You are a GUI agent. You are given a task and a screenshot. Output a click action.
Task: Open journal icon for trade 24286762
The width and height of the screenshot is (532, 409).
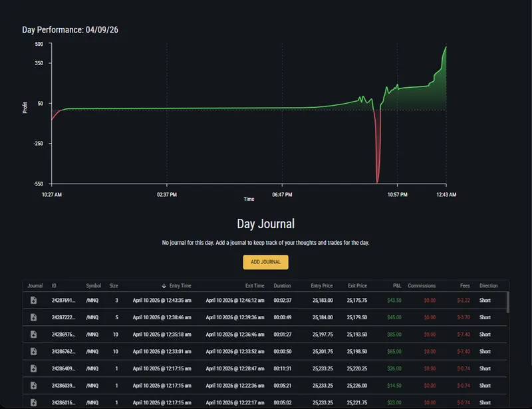tap(34, 351)
